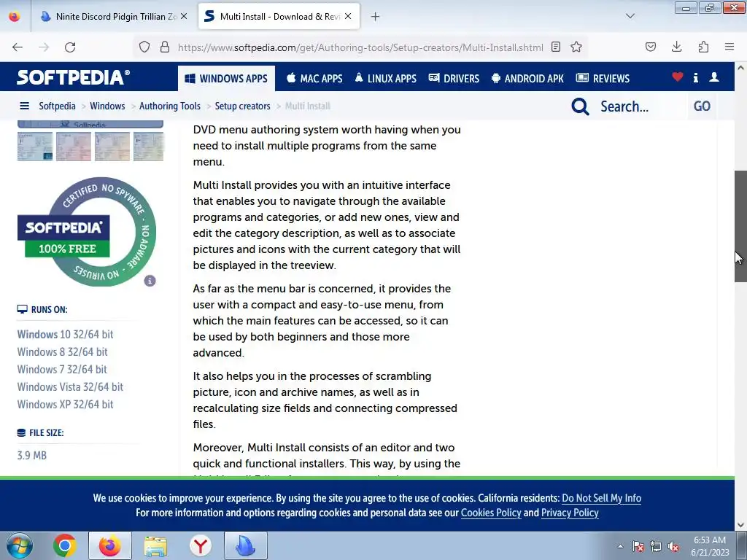747x560 pixels.
Task: Close the Multi Install tab
Action: [348, 16]
